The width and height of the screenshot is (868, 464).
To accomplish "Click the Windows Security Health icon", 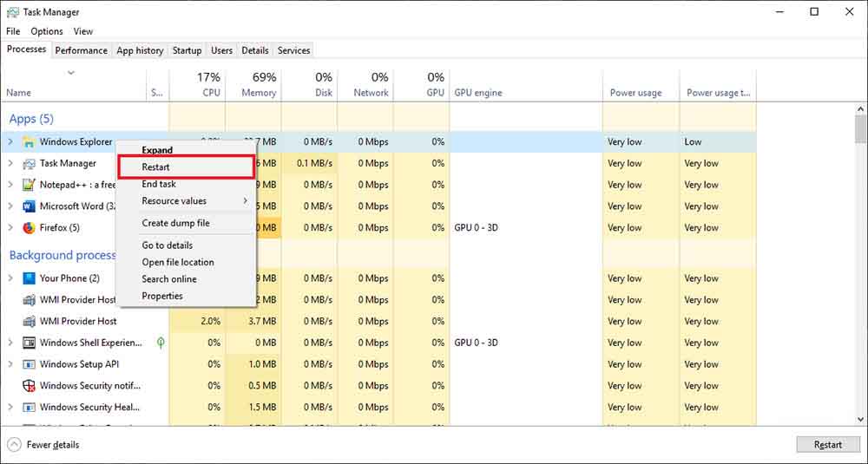I will point(29,408).
